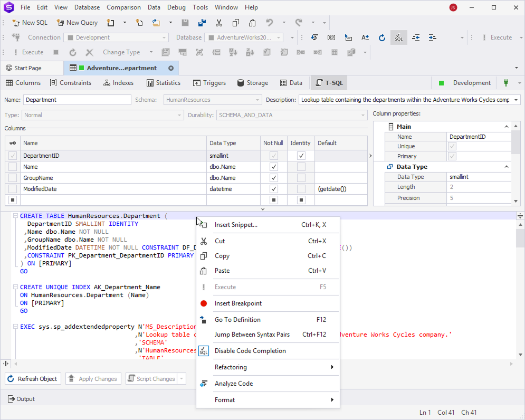Toggle primary key checkbox for Name row
The width and height of the screenshot is (525, 420).
click(x=12, y=166)
